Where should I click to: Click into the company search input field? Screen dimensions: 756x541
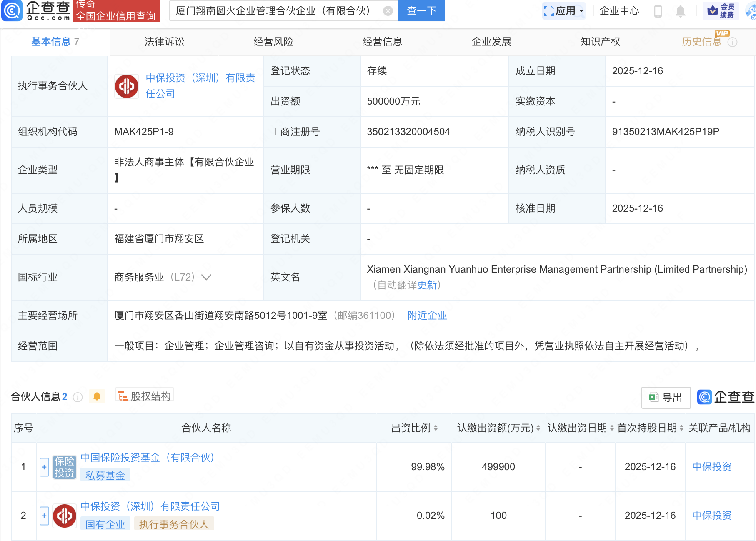click(275, 11)
